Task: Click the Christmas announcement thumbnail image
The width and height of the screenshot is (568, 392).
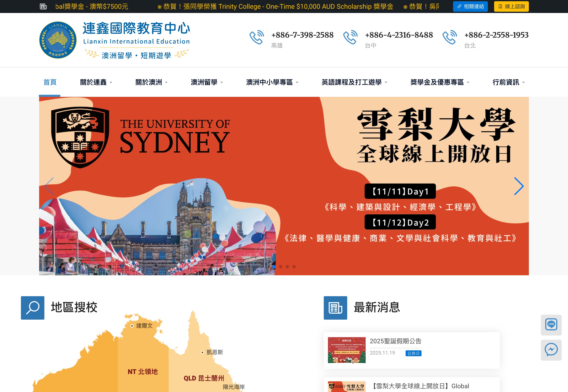Action: (347, 350)
